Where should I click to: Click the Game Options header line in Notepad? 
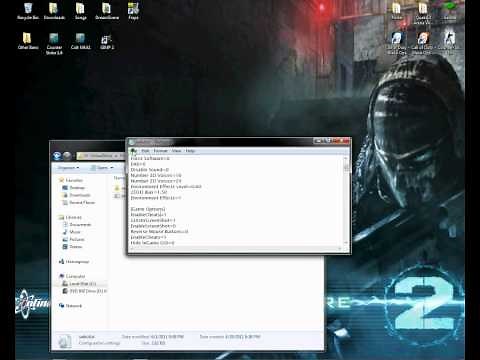click(x=148, y=209)
